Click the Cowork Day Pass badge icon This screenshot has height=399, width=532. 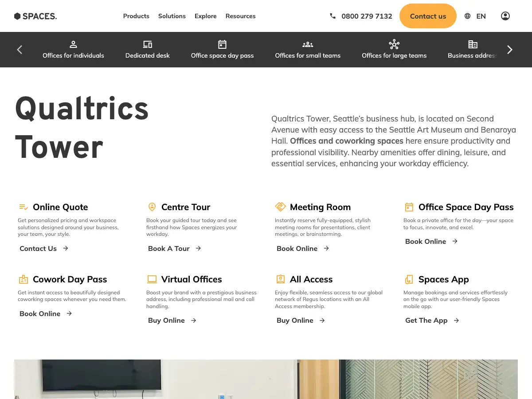(x=23, y=279)
